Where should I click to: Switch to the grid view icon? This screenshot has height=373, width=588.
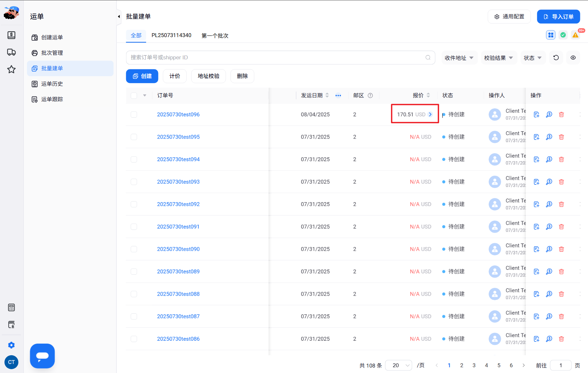point(551,35)
